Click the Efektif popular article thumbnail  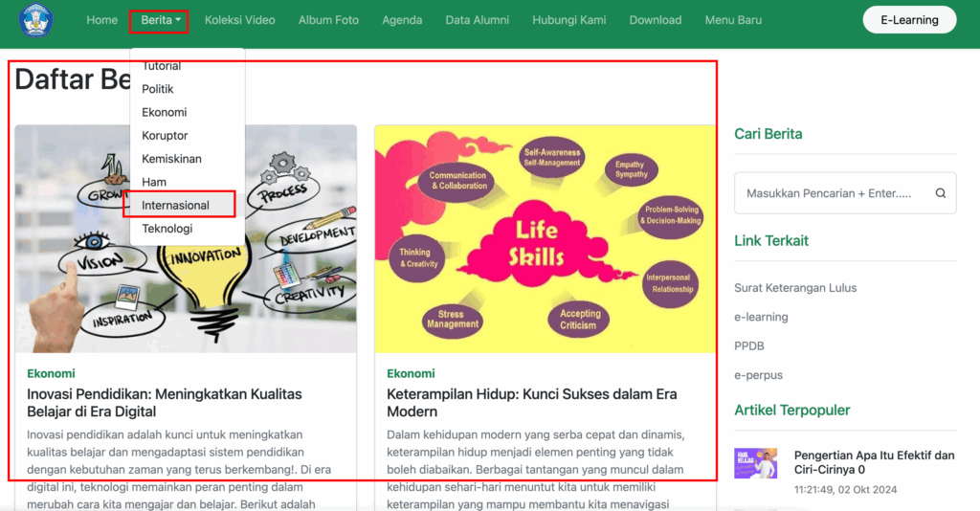coord(756,463)
